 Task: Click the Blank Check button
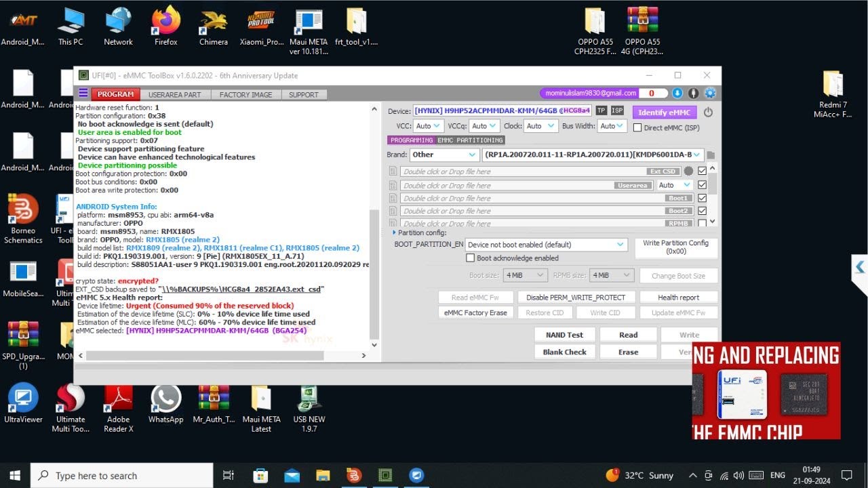[565, 352]
